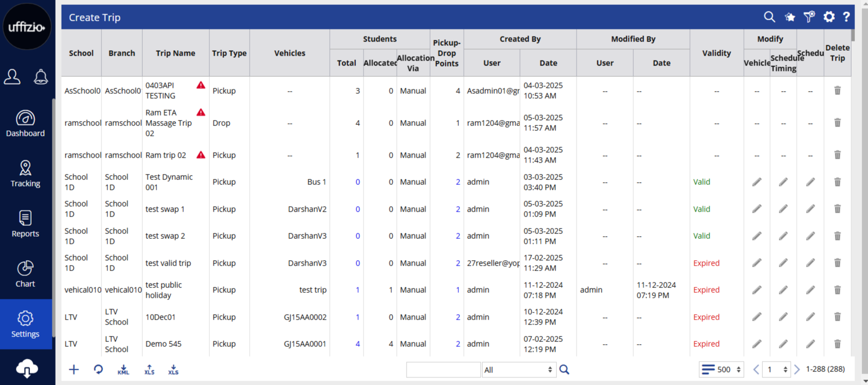Screen dimensions: 868x385
Task: Delete the 0403API TESTING trip
Action: 837,91
